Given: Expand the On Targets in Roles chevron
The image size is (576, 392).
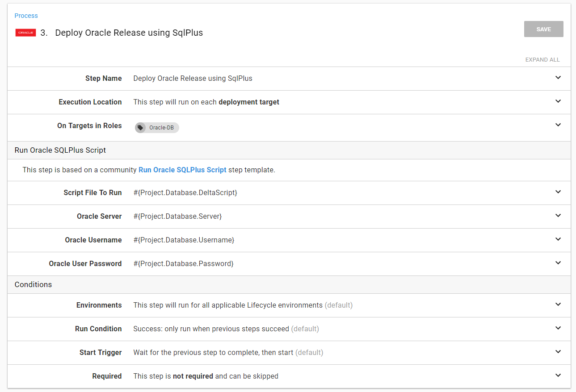Looking at the screenshot, I should 558,125.
